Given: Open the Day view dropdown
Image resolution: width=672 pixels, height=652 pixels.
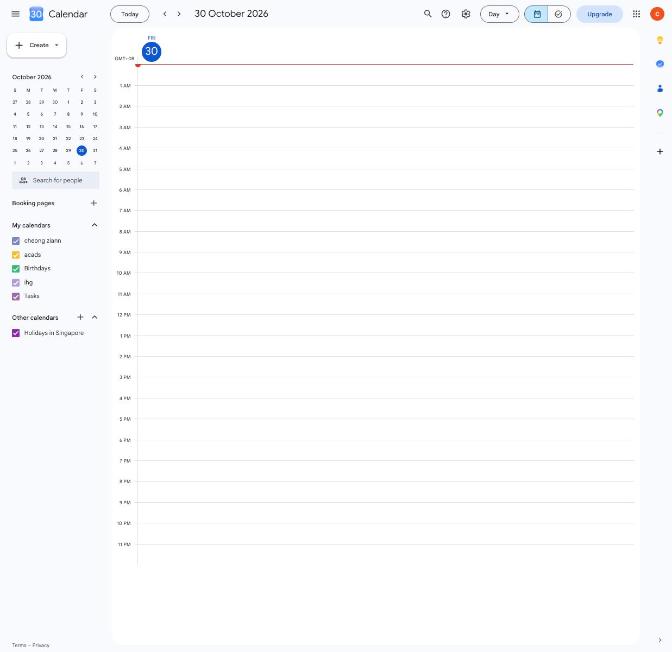Looking at the screenshot, I should (499, 14).
